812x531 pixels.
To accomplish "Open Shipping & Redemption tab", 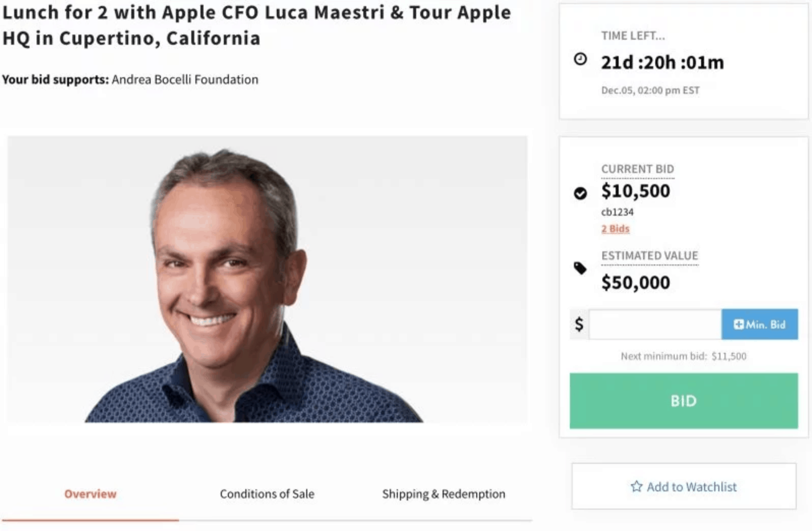I will point(443,494).
